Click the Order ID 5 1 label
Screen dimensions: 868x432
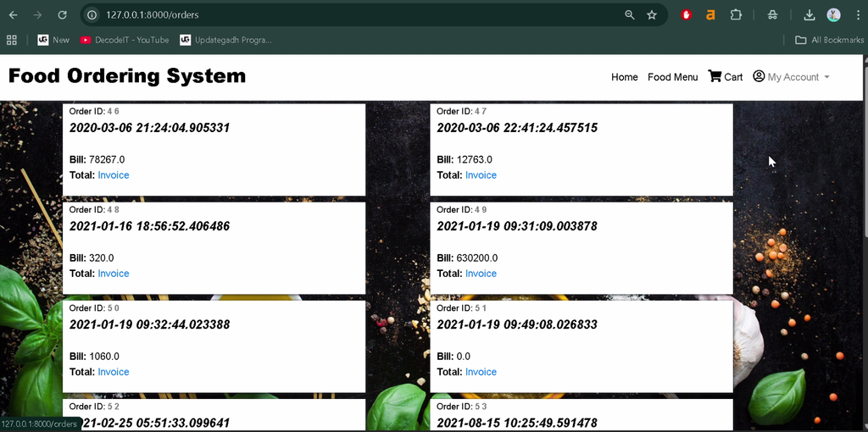462,308
